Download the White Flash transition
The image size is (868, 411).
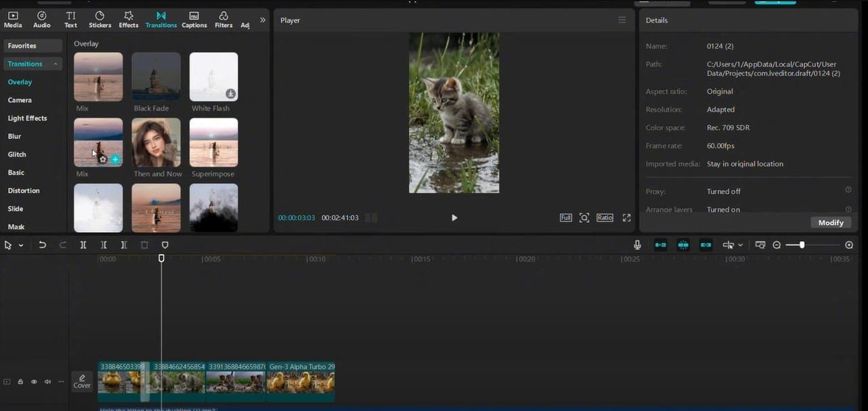tap(231, 94)
